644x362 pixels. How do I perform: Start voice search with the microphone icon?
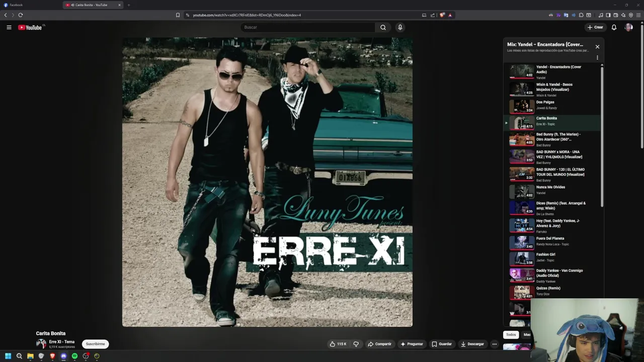click(400, 27)
